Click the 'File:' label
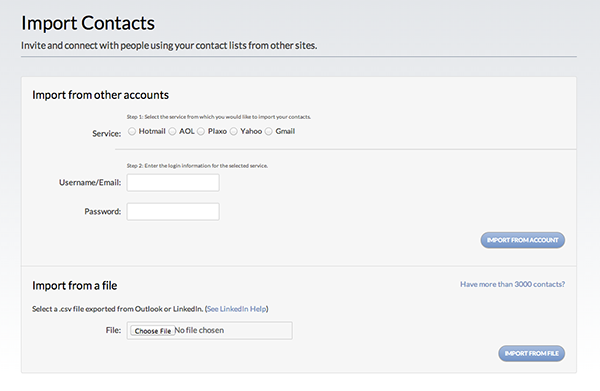 113,330
